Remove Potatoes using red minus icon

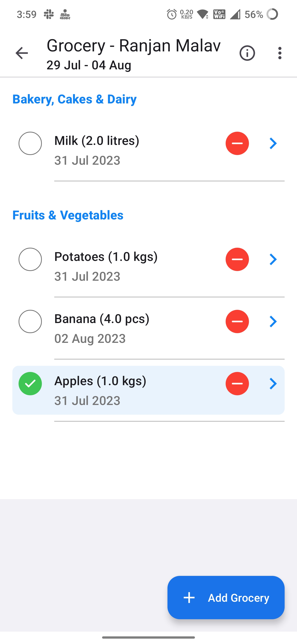[237, 259]
